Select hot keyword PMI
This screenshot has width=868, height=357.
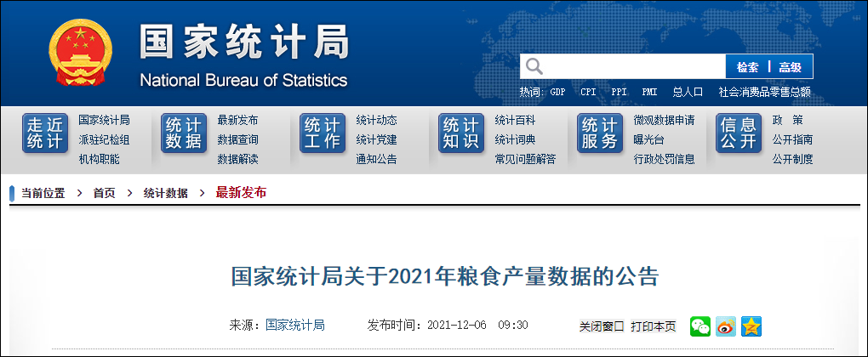point(649,93)
